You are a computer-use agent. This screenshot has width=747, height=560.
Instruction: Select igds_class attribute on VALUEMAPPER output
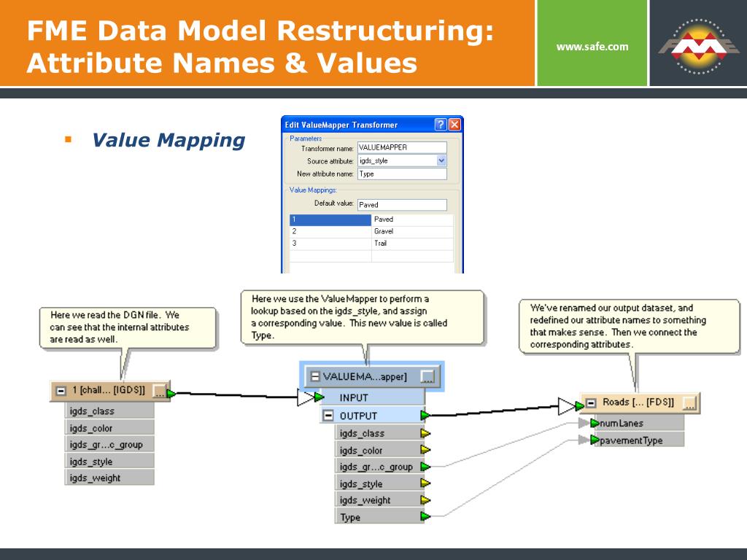click(379, 433)
